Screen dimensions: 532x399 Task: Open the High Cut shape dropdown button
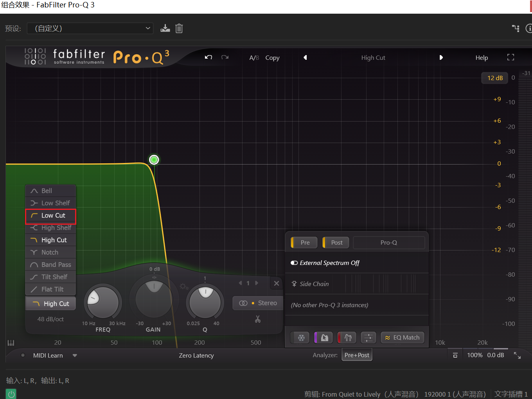point(50,304)
